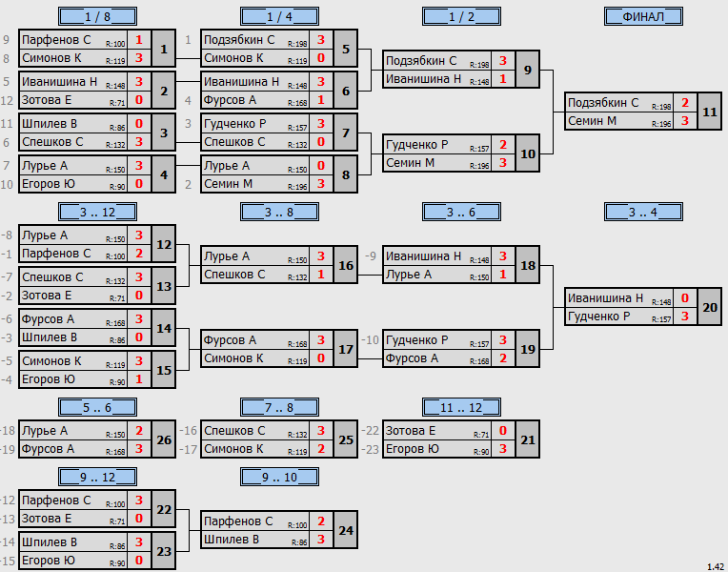This screenshot has height=572, width=728.
Task: Click 'Иванишина Н' in match 20
Action: (605, 297)
